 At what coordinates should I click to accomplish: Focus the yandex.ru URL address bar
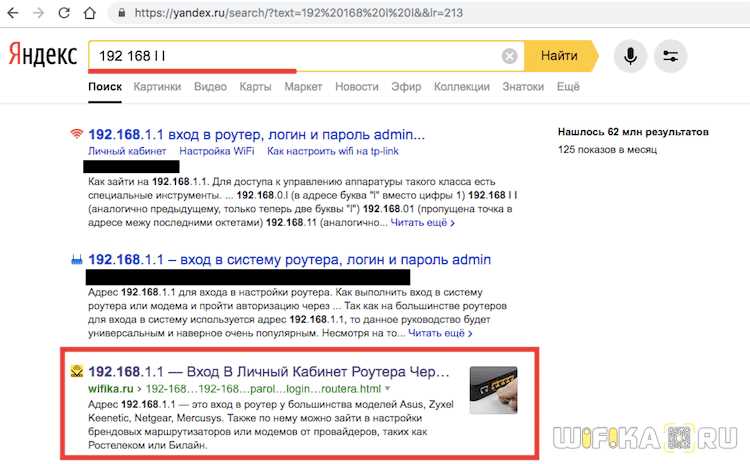click(x=298, y=13)
